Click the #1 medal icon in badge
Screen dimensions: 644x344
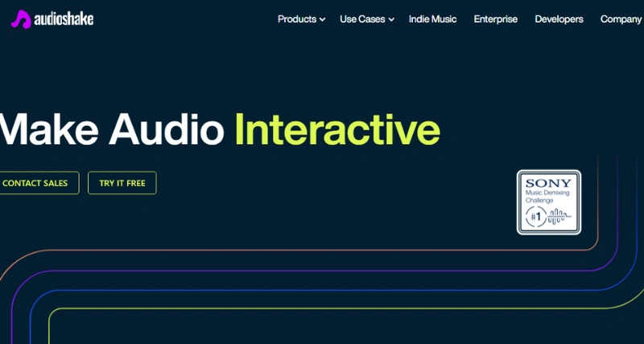pyautogui.click(x=535, y=215)
